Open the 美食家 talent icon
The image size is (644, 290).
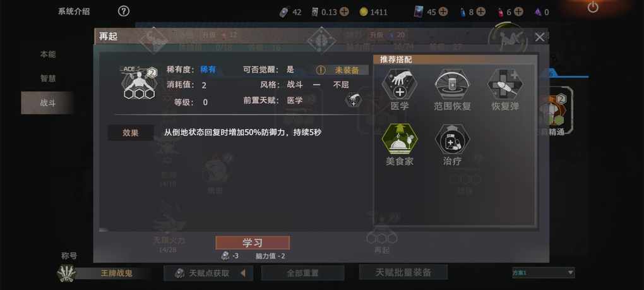pos(399,138)
